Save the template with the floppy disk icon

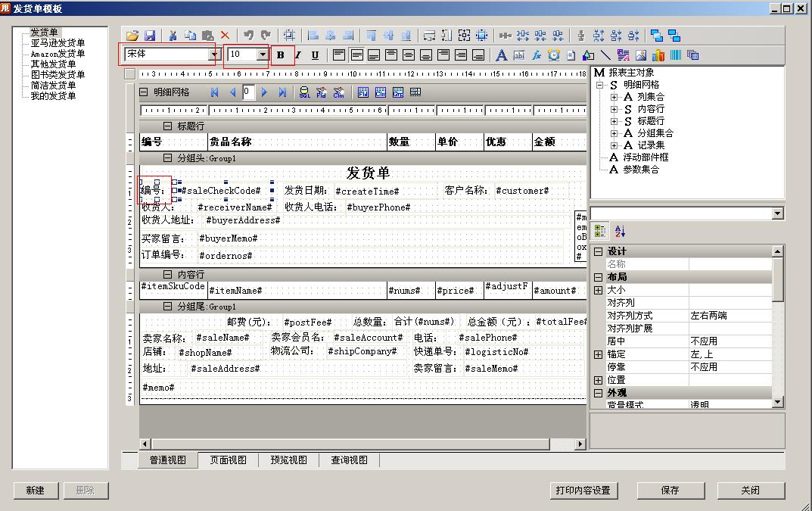click(x=150, y=36)
